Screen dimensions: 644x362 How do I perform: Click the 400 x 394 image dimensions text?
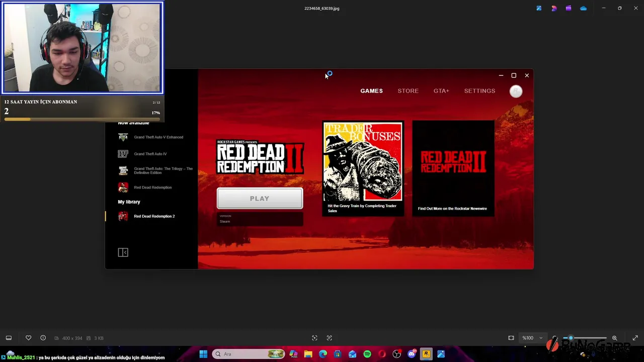tap(72, 338)
